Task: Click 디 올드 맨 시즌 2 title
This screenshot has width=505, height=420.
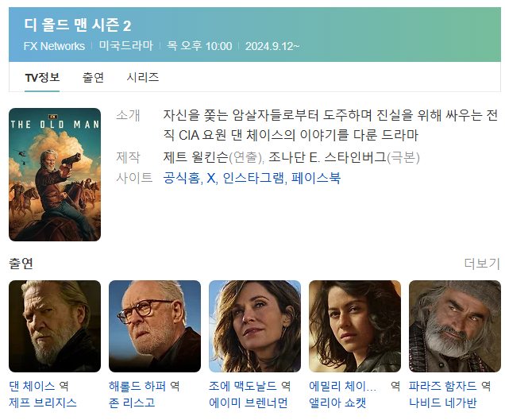Action: tap(78, 25)
